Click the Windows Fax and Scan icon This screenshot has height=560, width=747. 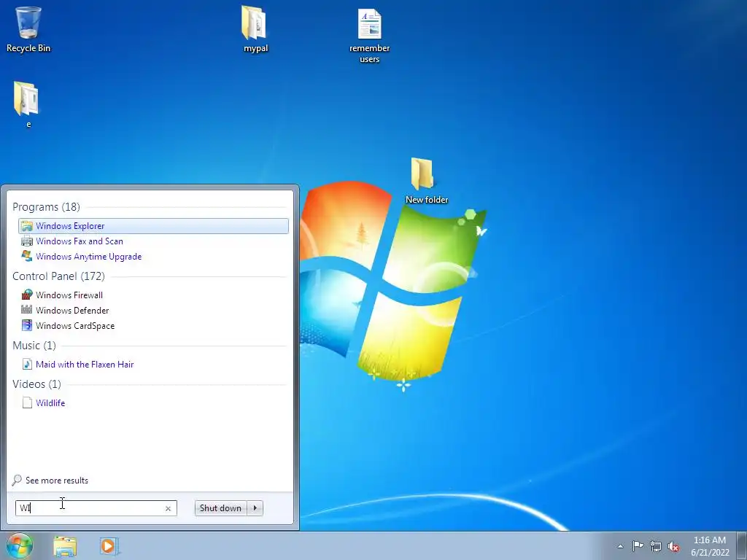tap(27, 241)
